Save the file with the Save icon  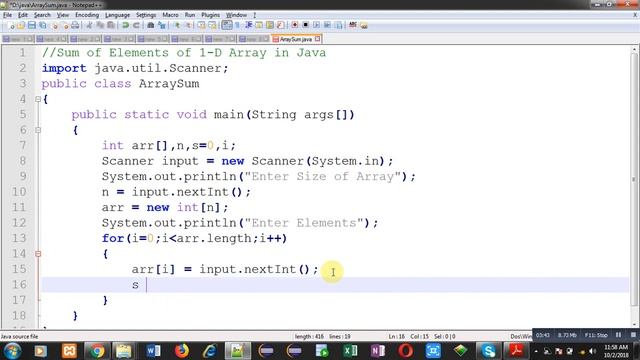[x=32, y=25]
